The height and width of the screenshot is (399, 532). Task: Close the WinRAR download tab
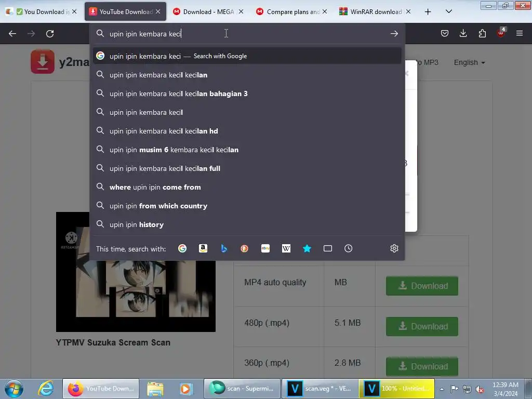pyautogui.click(x=408, y=11)
